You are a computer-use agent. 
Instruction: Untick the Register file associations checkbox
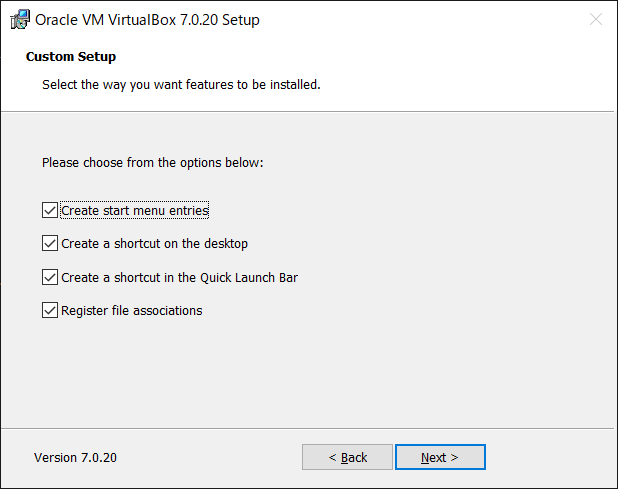tap(50, 311)
